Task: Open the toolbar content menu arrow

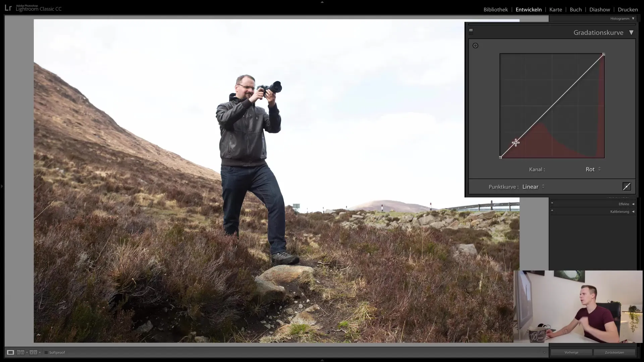Action: [x=544, y=352]
